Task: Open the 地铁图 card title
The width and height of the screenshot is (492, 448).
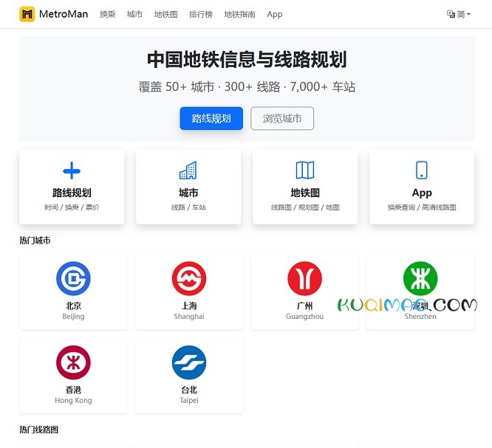Action: coord(305,193)
